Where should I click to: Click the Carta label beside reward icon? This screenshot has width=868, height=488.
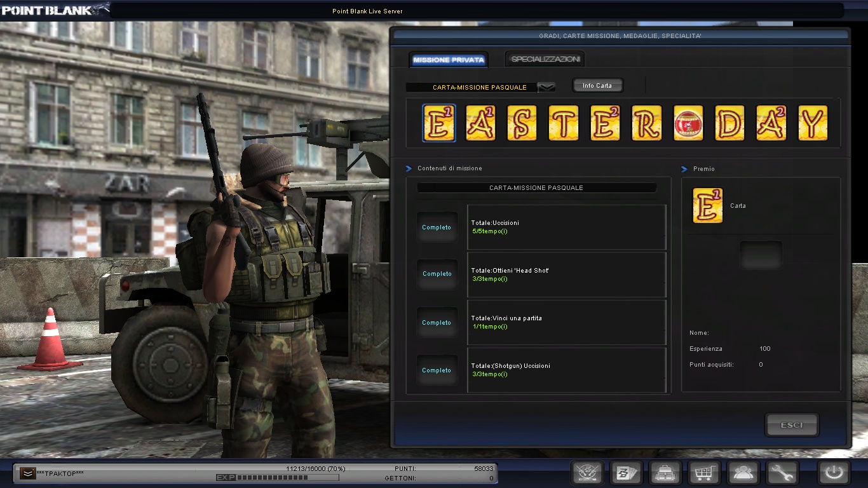[x=738, y=206]
